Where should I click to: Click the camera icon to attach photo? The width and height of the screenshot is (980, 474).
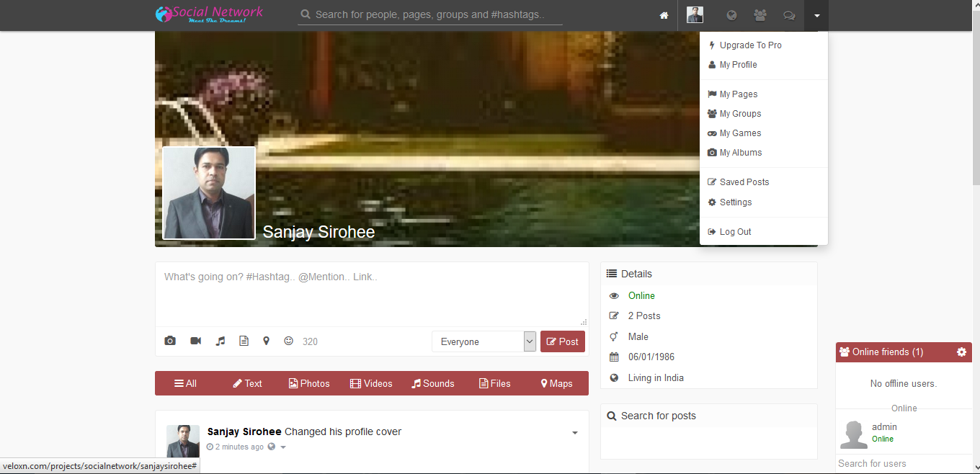[x=170, y=341]
